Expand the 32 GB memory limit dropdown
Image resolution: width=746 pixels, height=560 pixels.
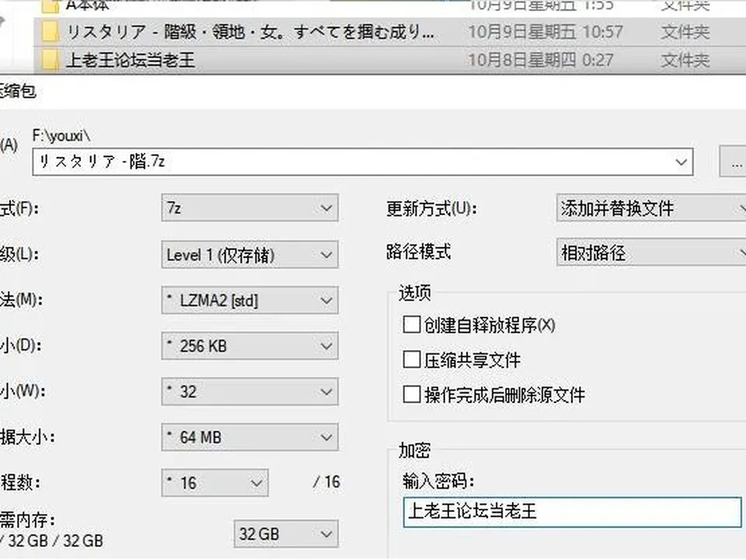286,534
